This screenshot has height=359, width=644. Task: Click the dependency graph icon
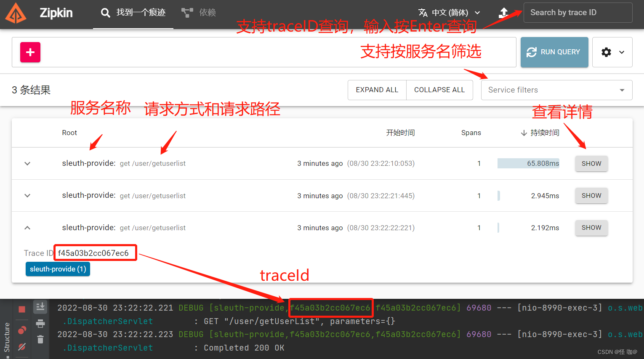(187, 13)
